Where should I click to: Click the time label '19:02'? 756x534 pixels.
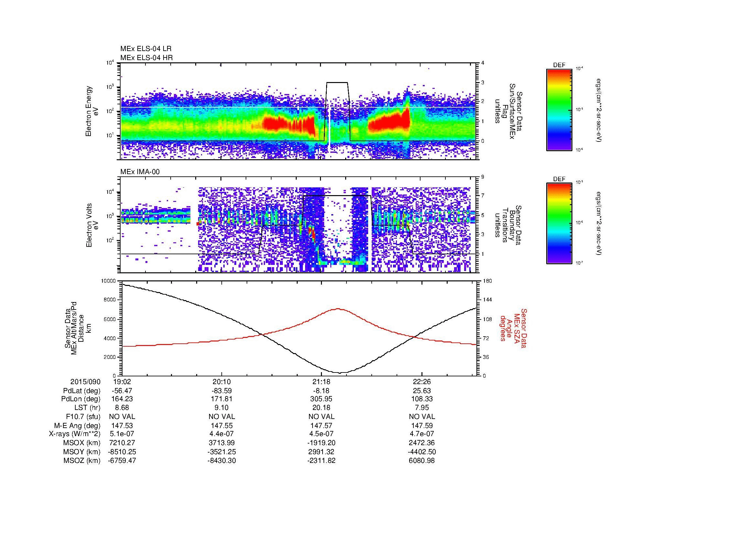tap(122, 382)
